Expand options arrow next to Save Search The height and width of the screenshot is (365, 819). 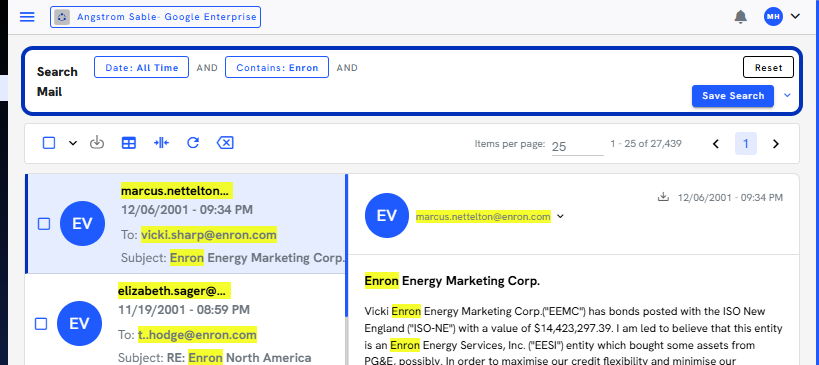[x=788, y=96]
